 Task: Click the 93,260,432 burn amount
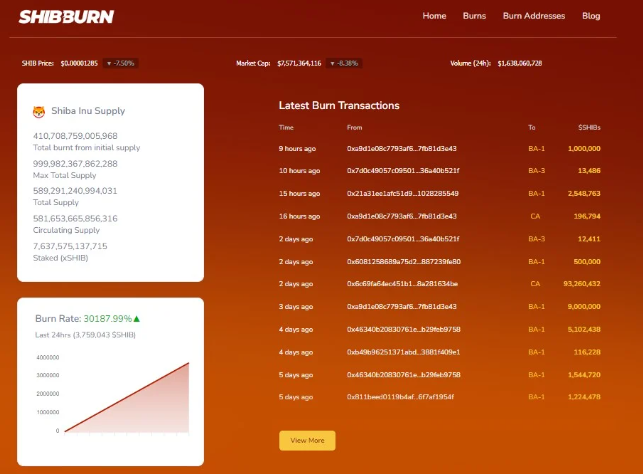coord(582,283)
